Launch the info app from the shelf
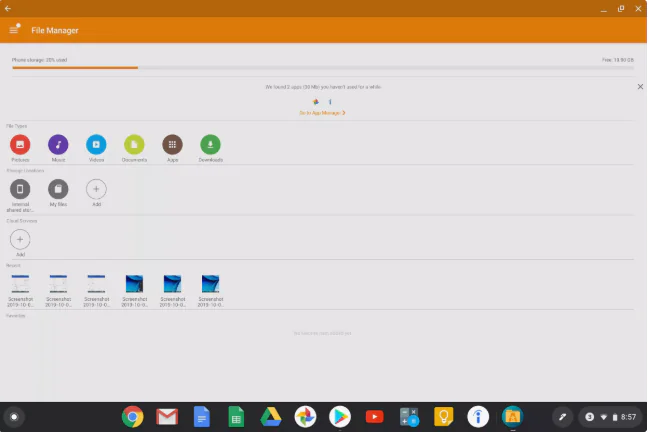The image size is (649, 432). tap(478, 417)
